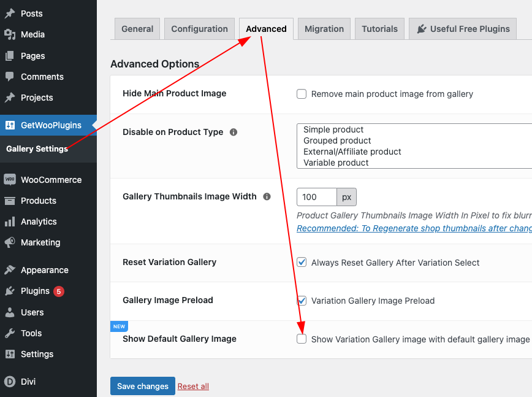Click the Gallery Image Preload label

168,300
